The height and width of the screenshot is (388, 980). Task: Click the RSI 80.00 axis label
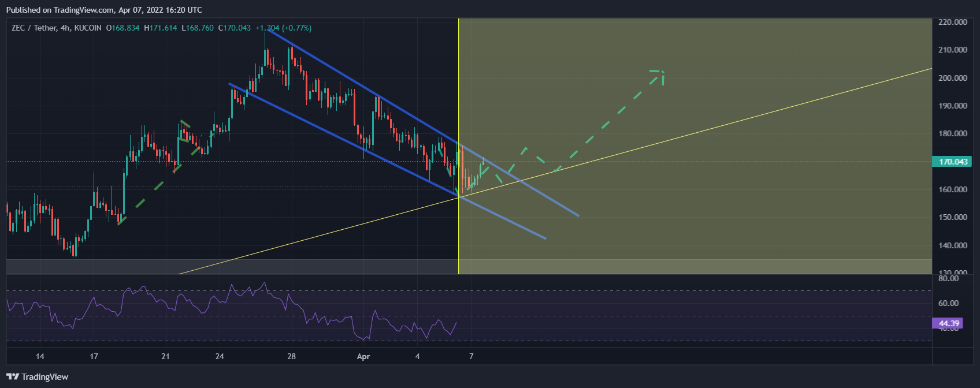click(949, 278)
